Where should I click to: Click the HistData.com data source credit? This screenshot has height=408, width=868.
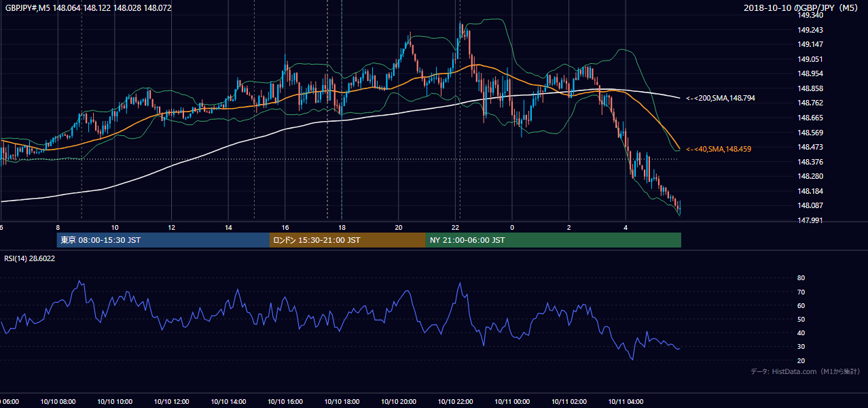click(806, 371)
